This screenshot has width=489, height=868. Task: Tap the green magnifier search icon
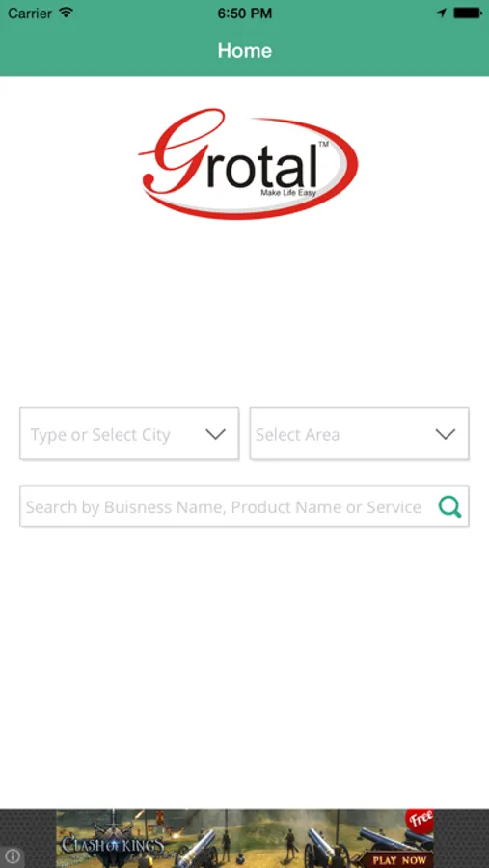point(449,506)
